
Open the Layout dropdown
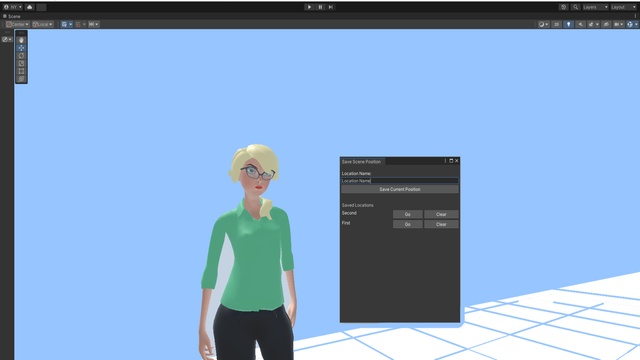pyautogui.click(x=623, y=7)
